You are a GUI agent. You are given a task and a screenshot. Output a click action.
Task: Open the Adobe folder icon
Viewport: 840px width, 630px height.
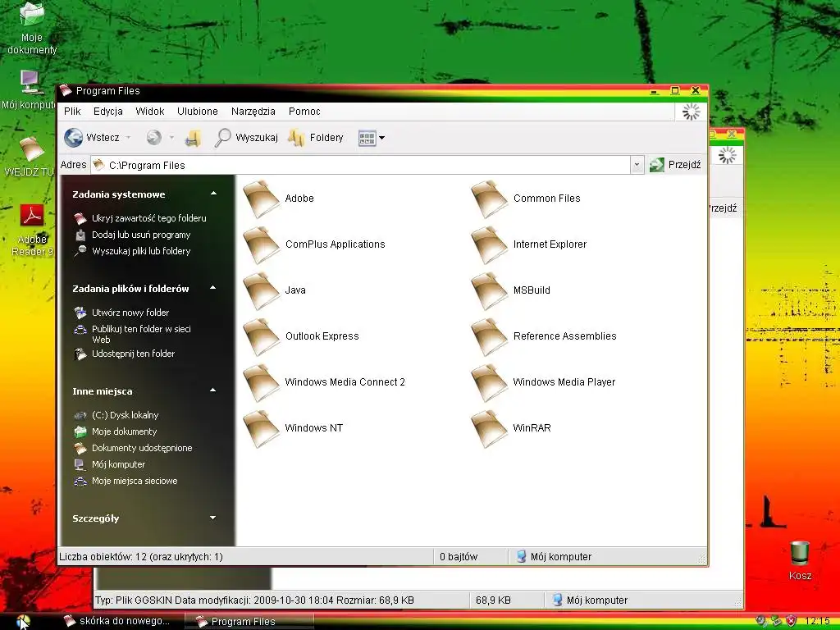262,199
